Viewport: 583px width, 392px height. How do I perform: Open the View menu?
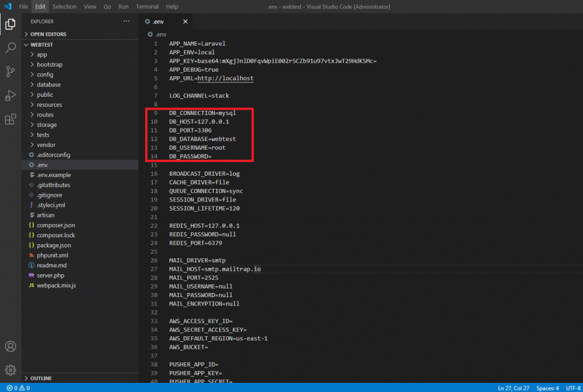[x=89, y=7]
